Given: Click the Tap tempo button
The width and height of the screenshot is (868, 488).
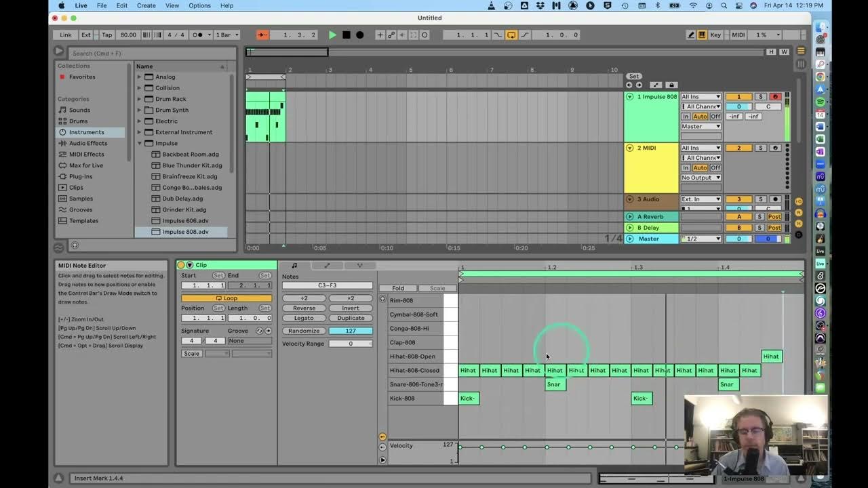Looking at the screenshot, I should point(107,35).
